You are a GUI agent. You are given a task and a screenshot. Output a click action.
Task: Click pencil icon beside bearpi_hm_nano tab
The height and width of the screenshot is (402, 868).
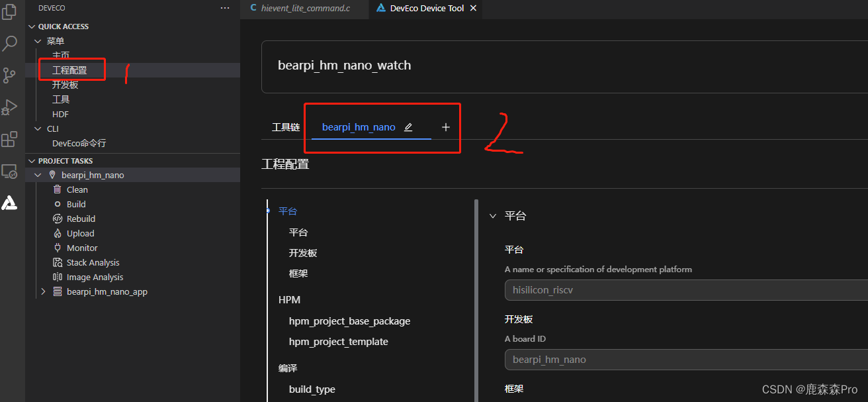click(408, 127)
